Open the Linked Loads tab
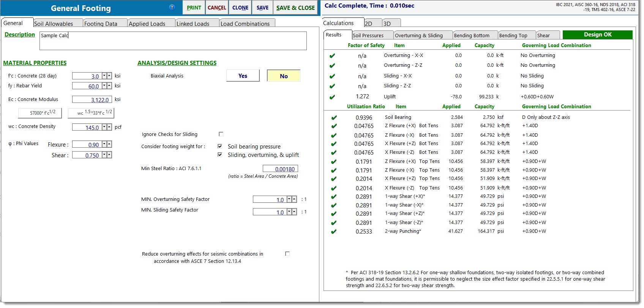 [x=197, y=24]
